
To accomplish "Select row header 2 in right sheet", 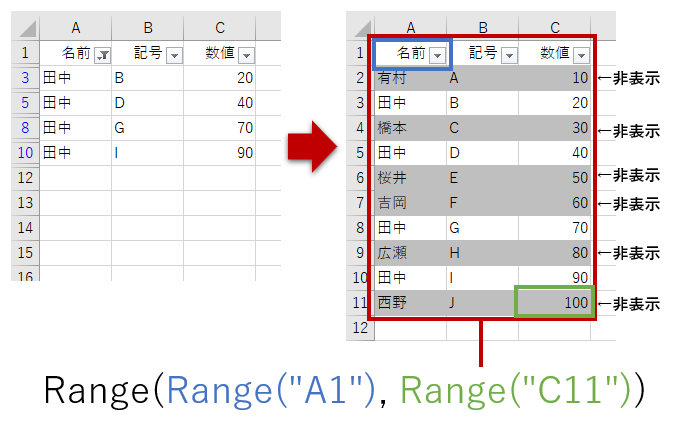I will click(360, 78).
